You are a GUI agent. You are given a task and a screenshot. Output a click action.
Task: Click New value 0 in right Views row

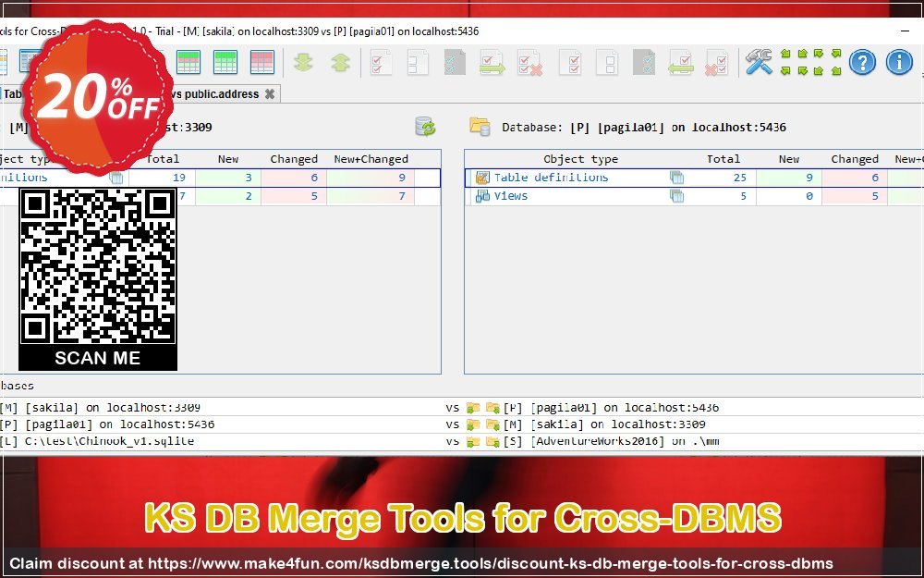[x=809, y=196]
